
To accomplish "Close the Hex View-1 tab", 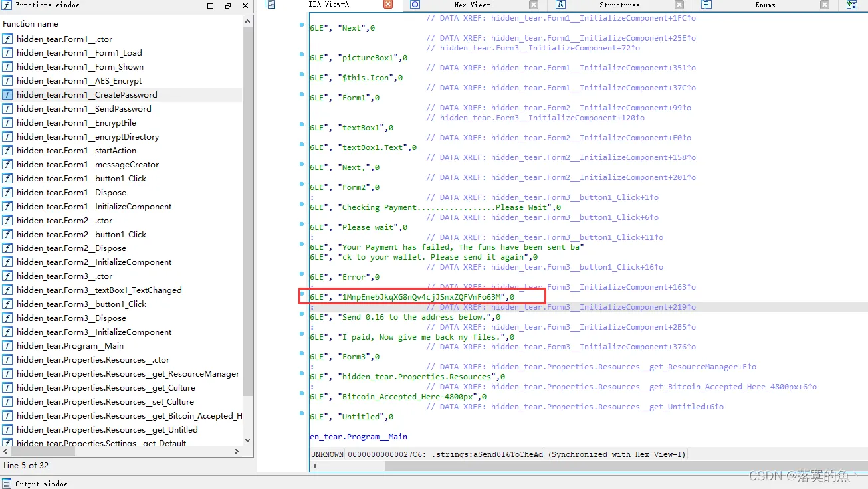I will pos(534,5).
